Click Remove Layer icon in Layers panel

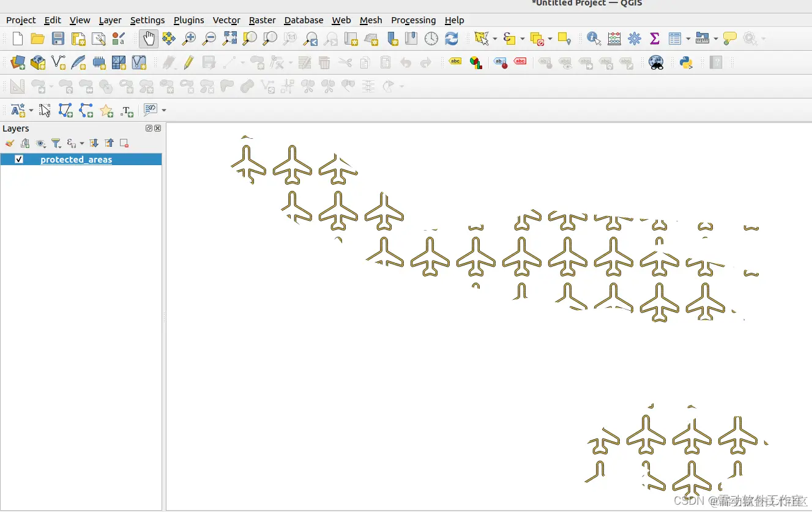point(124,143)
